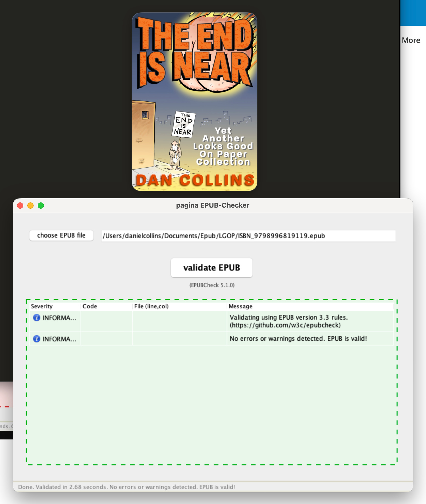This screenshot has height=504, width=426.
Task: Close the pagina EPUB-Checker window
Action: point(20,206)
